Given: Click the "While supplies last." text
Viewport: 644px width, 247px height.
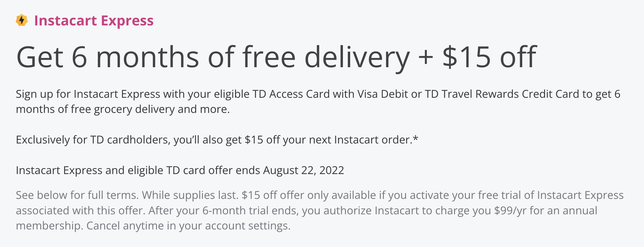Looking at the screenshot, I should (x=190, y=195).
